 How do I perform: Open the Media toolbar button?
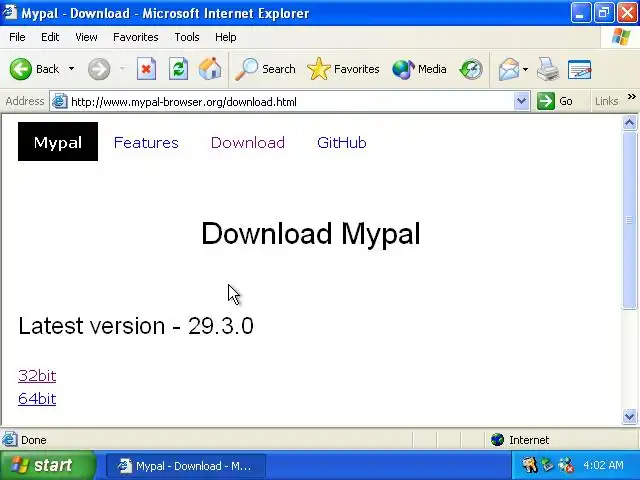(419, 69)
